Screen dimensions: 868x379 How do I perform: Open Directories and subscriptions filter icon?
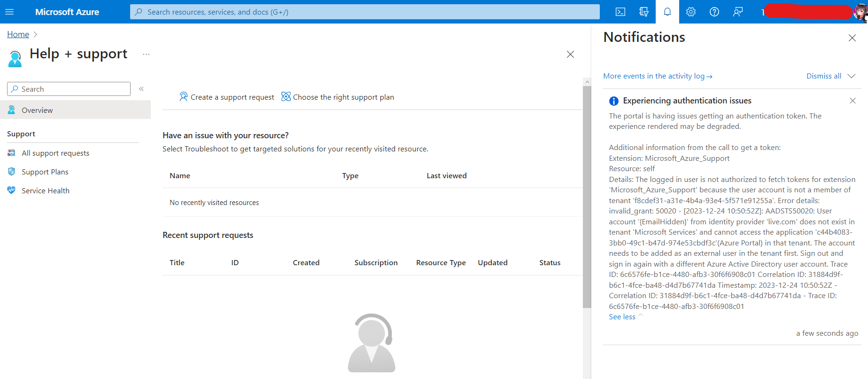coord(644,12)
